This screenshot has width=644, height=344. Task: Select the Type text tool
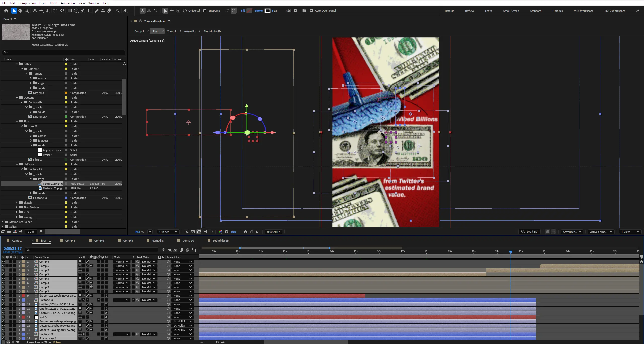click(89, 11)
